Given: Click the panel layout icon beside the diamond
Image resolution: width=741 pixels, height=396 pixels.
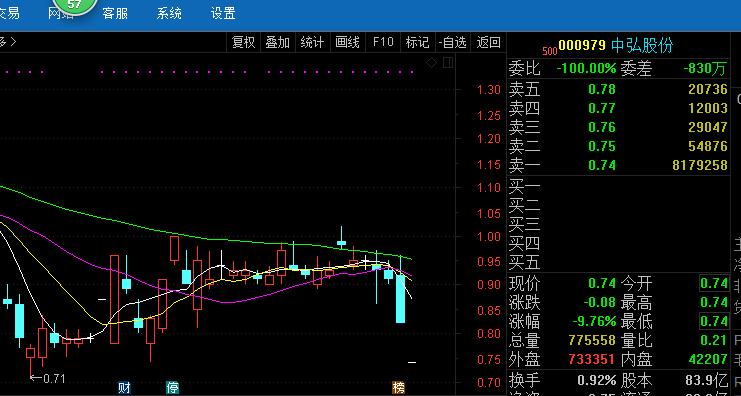Looking at the screenshot, I should pos(448,62).
